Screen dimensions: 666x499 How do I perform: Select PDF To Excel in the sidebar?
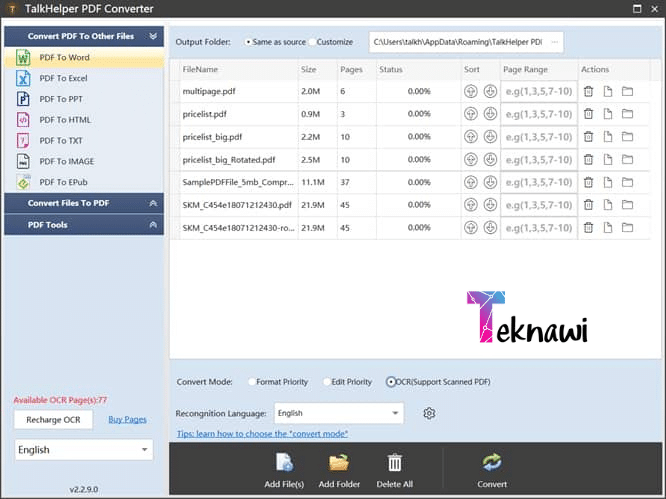(x=63, y=78)
